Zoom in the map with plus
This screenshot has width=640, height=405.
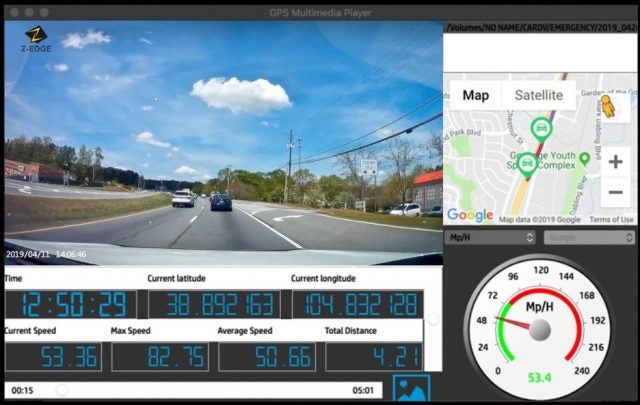point(616,162)
